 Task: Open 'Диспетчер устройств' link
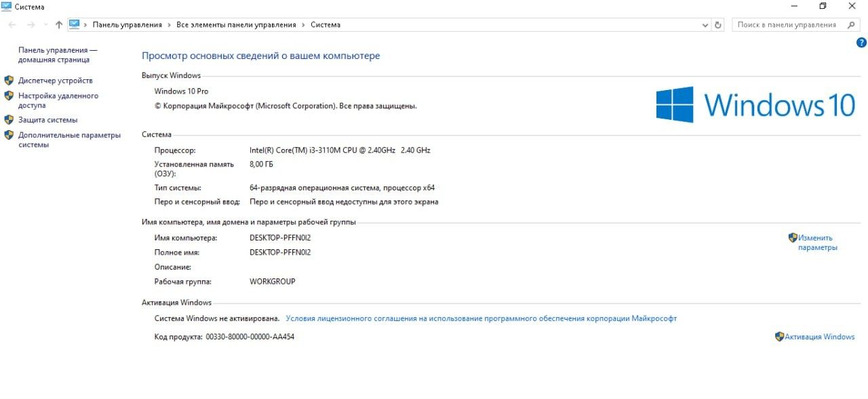tap(56, 81)
